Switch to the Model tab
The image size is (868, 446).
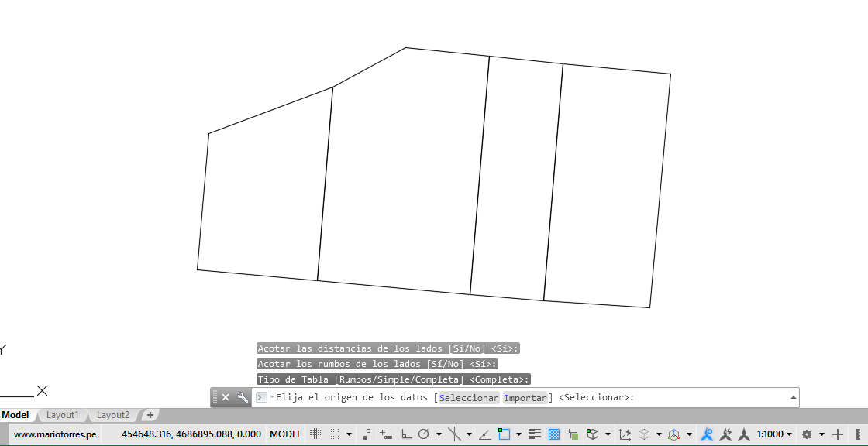coord(15,415)
